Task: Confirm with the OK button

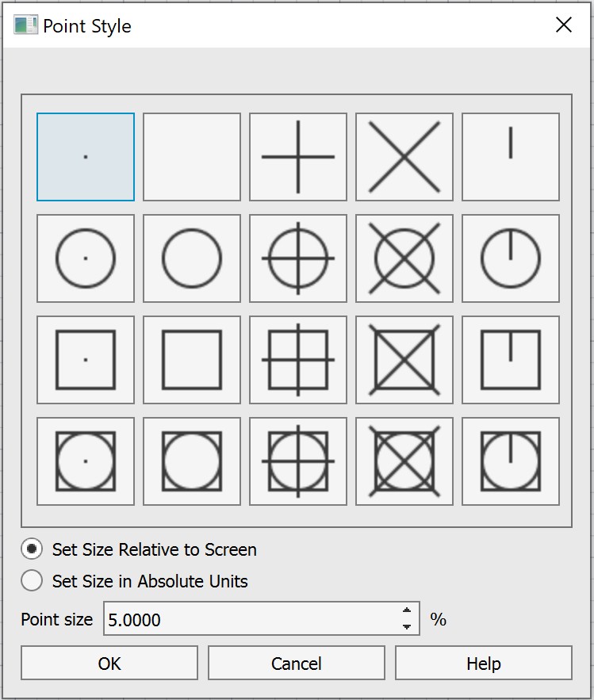Action: tap(109, 664)
